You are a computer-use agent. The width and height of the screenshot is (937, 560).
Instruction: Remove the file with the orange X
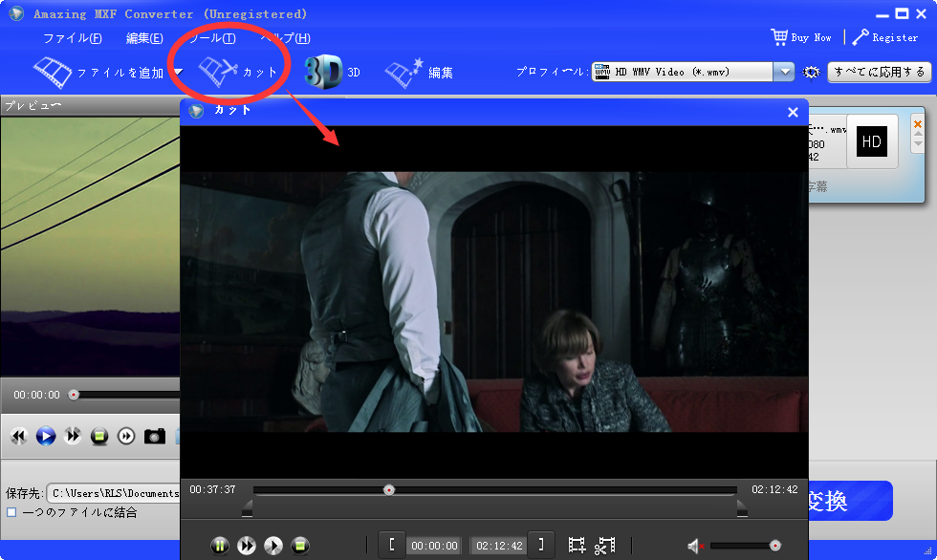(x=918, y=124)
